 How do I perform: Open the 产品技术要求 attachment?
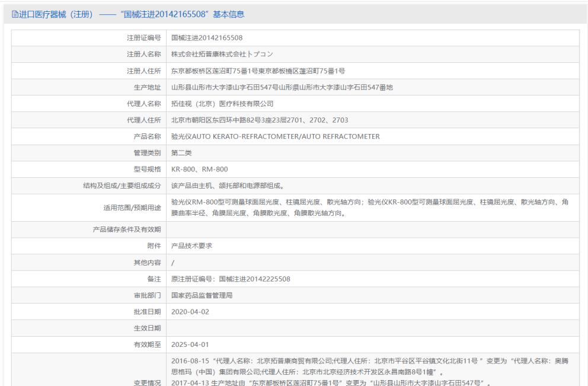pos(191,246)
